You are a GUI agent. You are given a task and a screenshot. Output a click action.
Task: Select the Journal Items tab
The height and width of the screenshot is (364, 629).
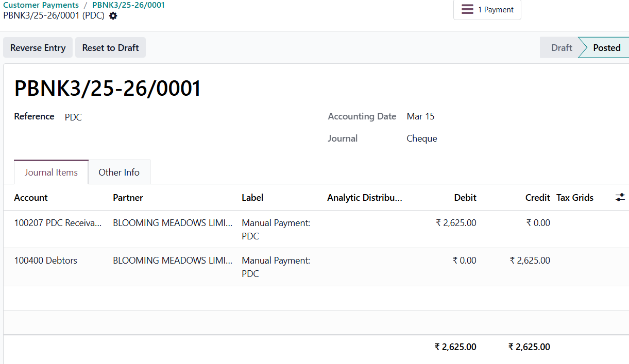pos(51,172)
